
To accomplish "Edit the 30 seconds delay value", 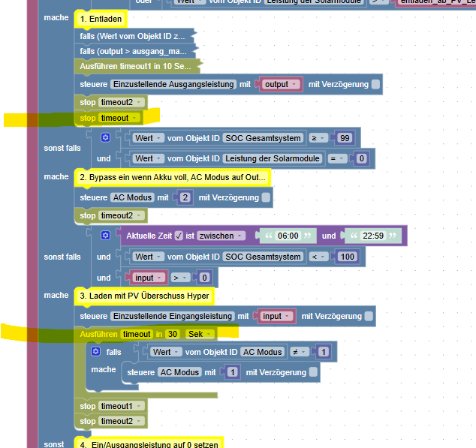I will [173, 334].
